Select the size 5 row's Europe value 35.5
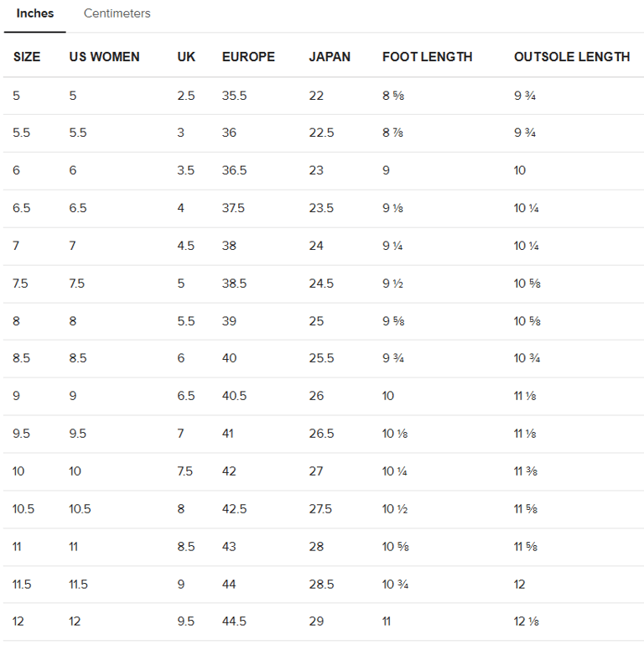 click(x=234, y=96)
